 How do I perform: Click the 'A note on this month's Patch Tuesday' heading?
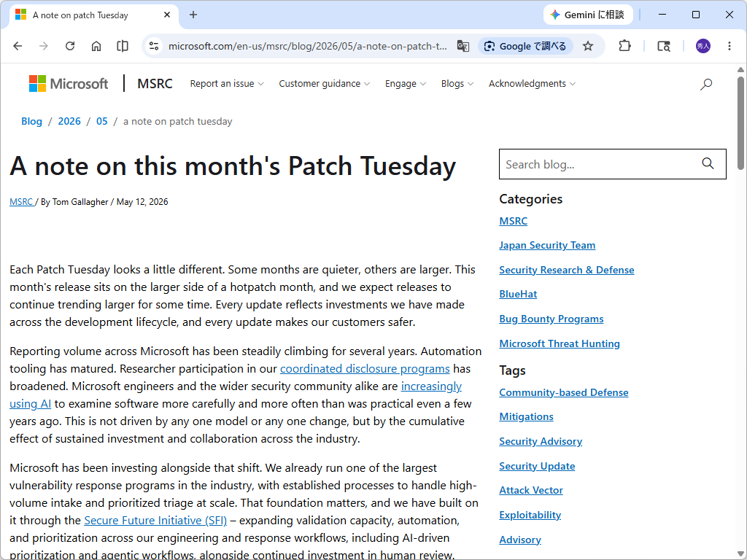click(x=233, y=166)
